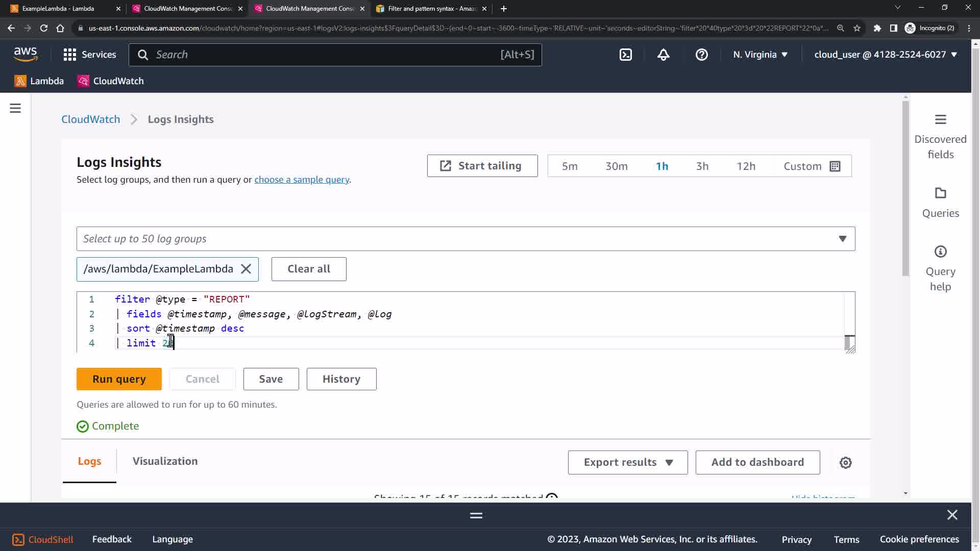980x551 pixels.
Task: Expand the Export results dropdown
Action: click(x=627, y=462)
